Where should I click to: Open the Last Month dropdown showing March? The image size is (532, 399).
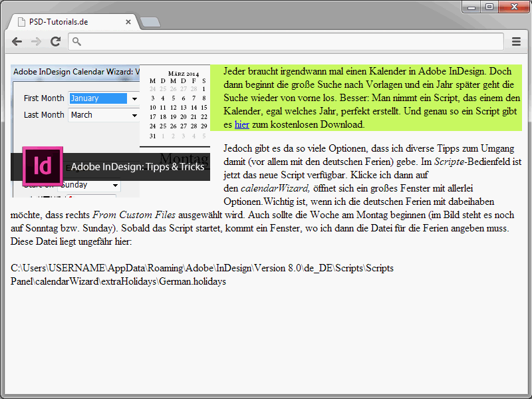tap(104, 115)
